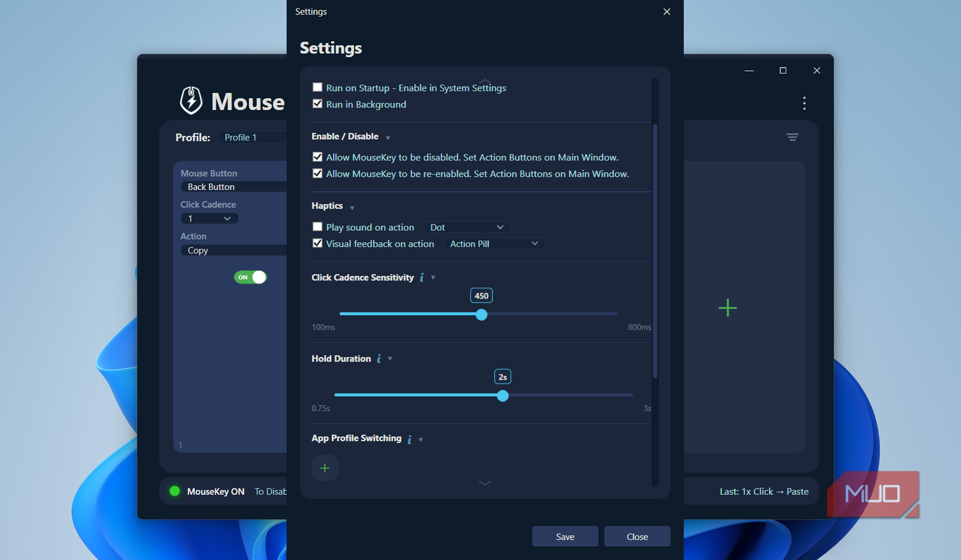Click the Hold Duration slider handle
961x560 pixels.
(503, 395)
